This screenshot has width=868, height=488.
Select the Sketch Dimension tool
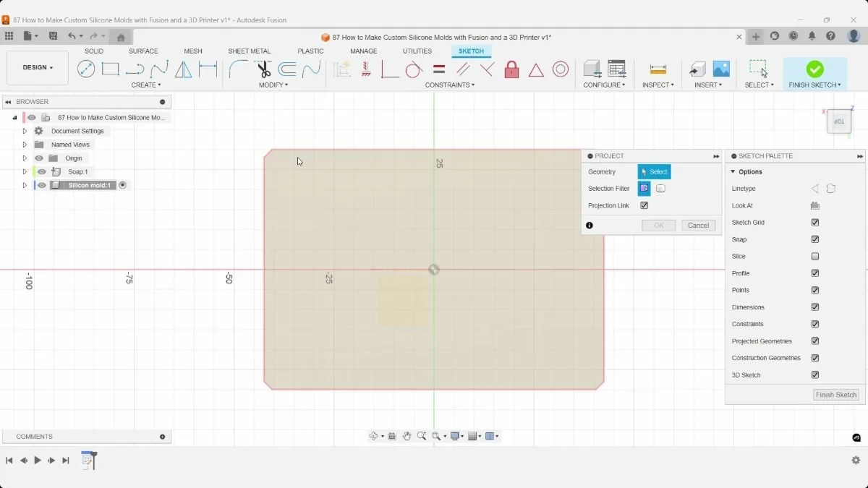pyautogui.click(x=208, y=69)
